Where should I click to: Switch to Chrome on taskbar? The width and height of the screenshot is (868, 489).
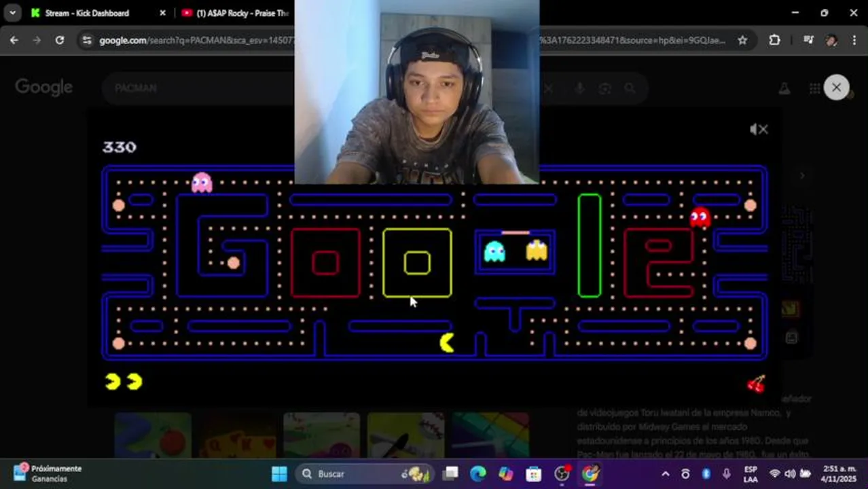pos(590,474)
